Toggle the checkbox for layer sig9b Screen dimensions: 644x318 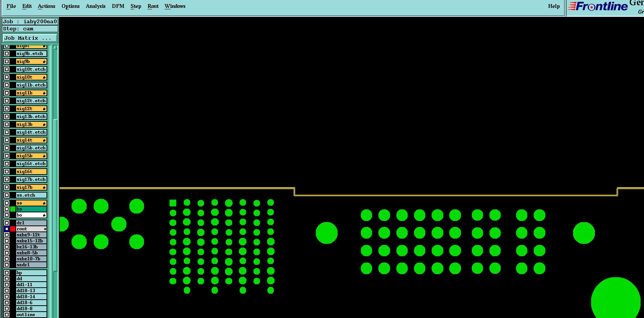(7, 61)
